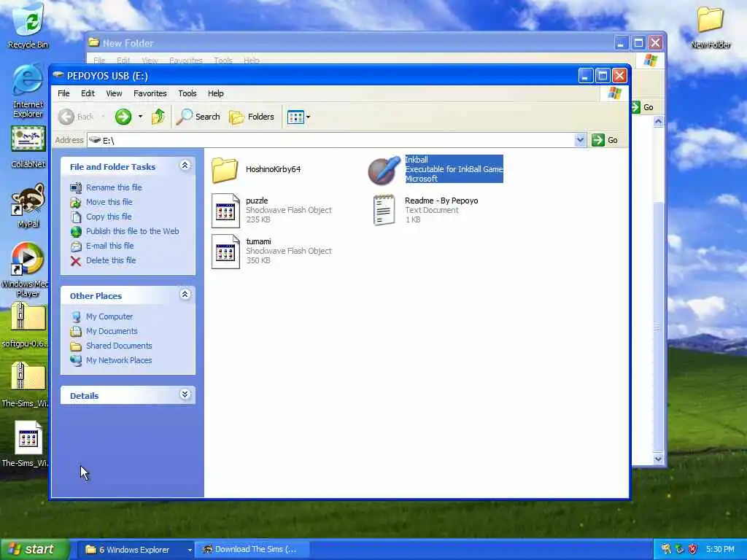The image size is (747, 560).
Task: Go to My Documents in Other Places
Action: tap(112, 331)
